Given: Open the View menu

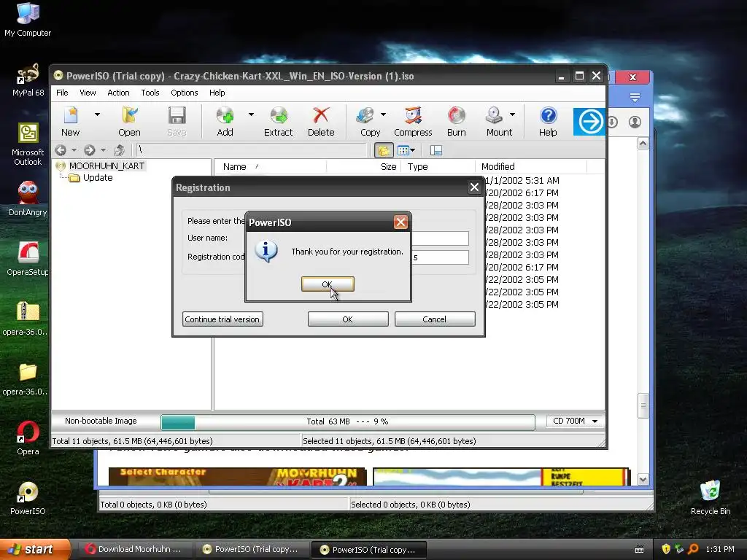Looking at the screenshot, I should (x=88, y=93).
